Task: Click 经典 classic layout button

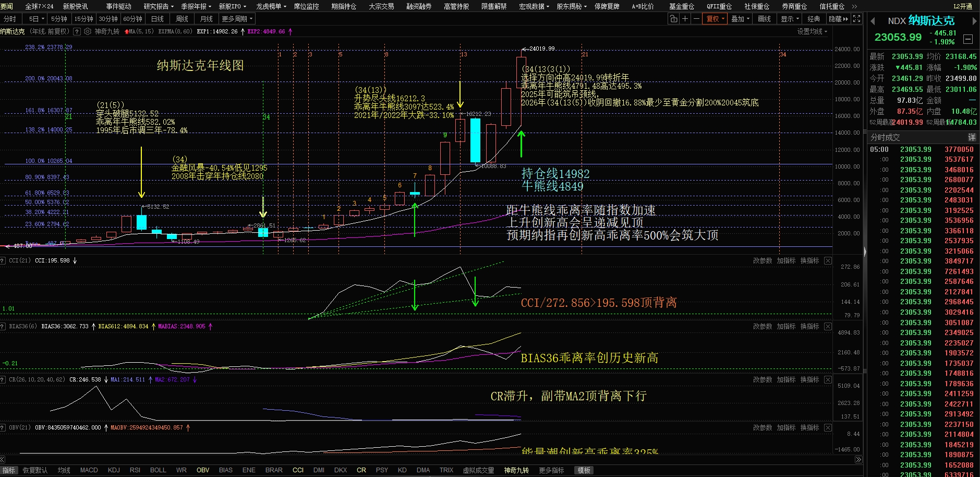Action: click(814, 19)
